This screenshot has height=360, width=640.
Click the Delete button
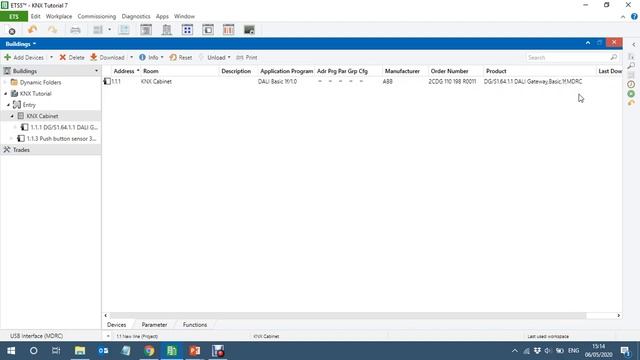pos(72,58)
